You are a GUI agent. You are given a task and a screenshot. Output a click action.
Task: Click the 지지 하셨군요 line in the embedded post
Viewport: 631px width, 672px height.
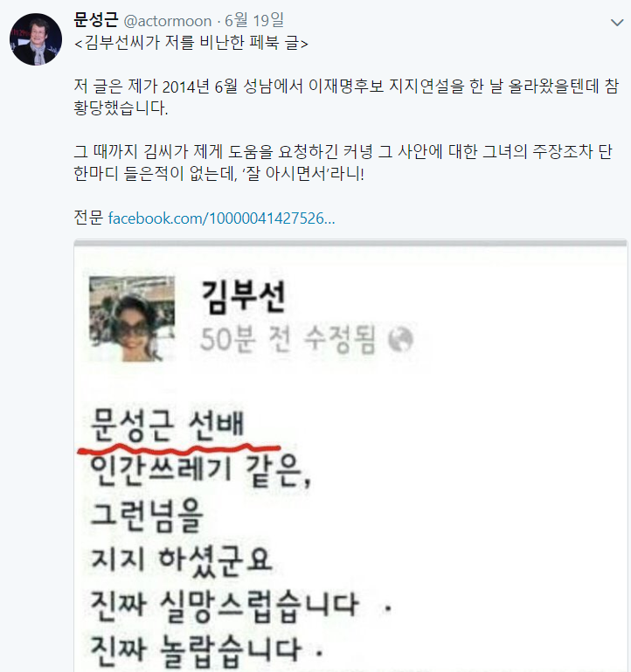181,560
